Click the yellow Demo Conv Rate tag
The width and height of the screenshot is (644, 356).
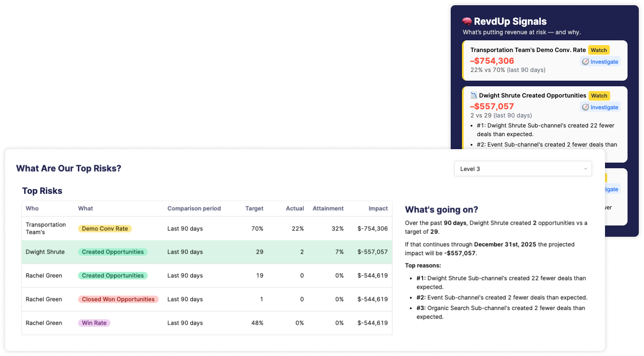pyautogui.click(x=105, y=229)
